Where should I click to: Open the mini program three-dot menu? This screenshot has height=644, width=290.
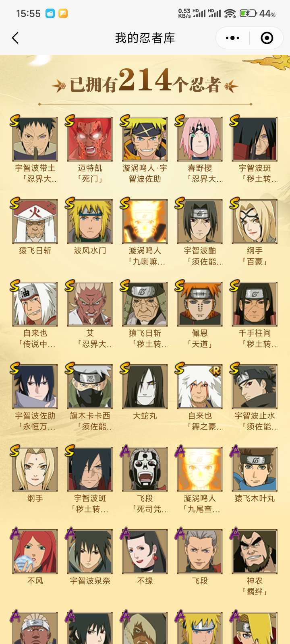[232, 38]
